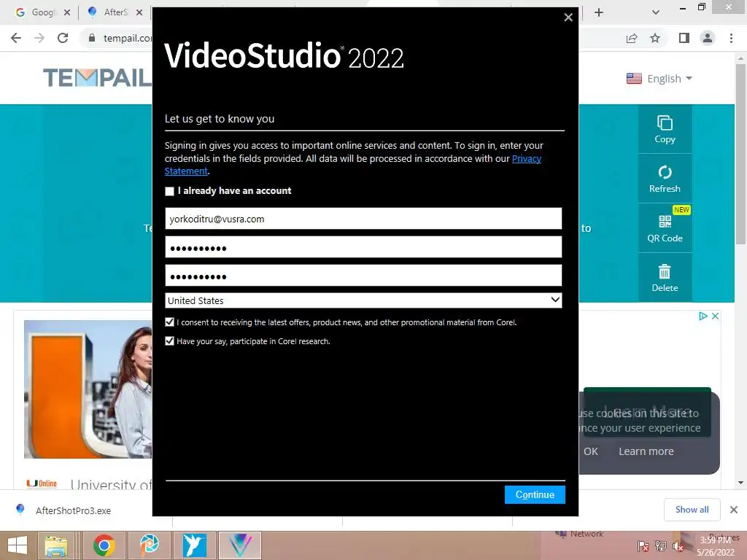Open QR Code on Tempail page

click(665, 228)
